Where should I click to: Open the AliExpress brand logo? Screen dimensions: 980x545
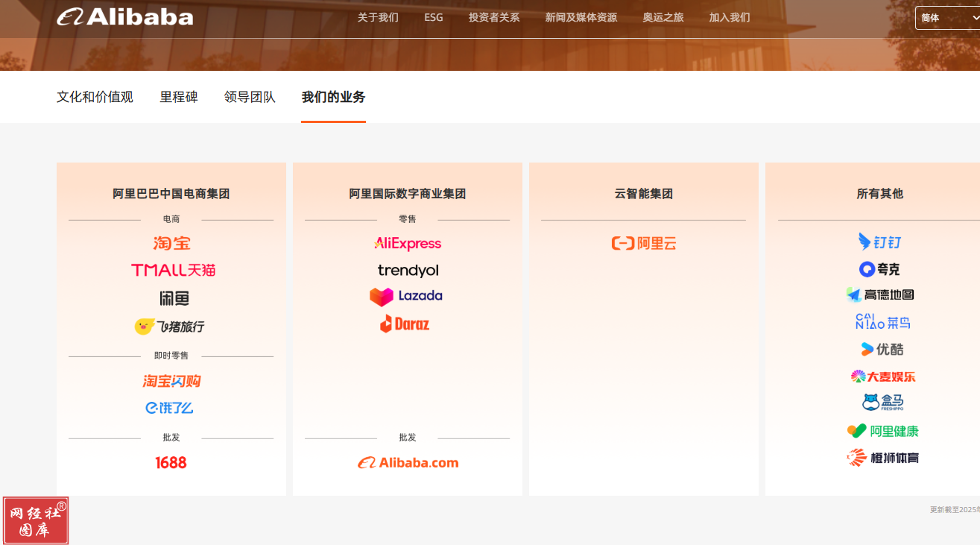pyautogui.click(x=408, y=244)
